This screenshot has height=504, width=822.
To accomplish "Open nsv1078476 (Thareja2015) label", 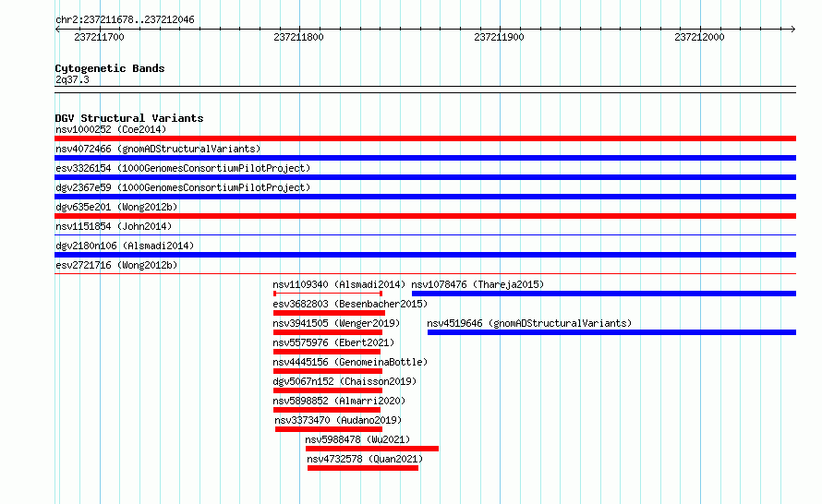I will click(x=477, y=284).
